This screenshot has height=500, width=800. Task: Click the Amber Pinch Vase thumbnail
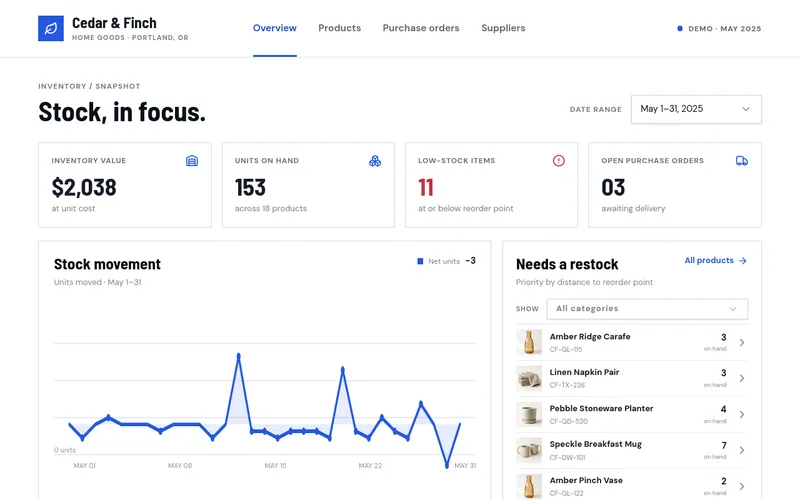pyautogui.click(x=529, y=486)
